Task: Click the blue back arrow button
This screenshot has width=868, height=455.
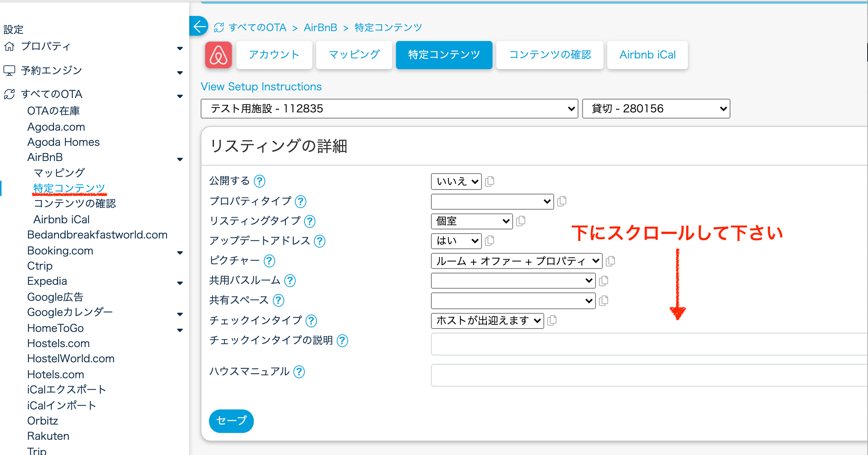Action: (198, 27)
